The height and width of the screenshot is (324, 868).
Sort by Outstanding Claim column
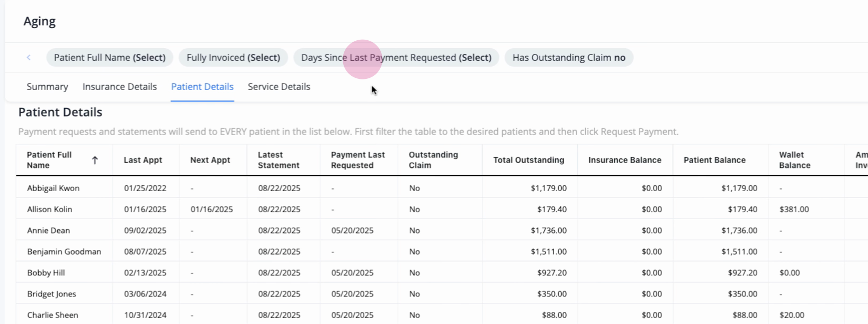(433, 160)
